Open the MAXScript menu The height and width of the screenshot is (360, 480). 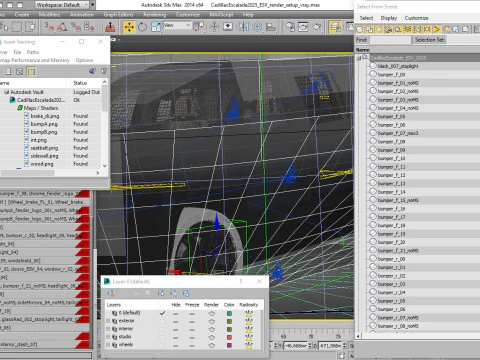(221, 15)
